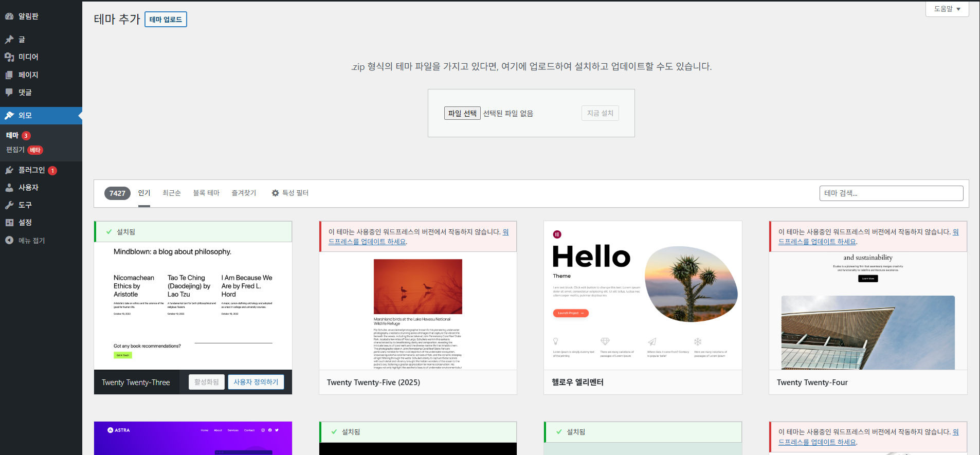The height and width of the screenshot is (455, 980).
Task: Click the tools (도구) wrench icon
Action: 9,205
